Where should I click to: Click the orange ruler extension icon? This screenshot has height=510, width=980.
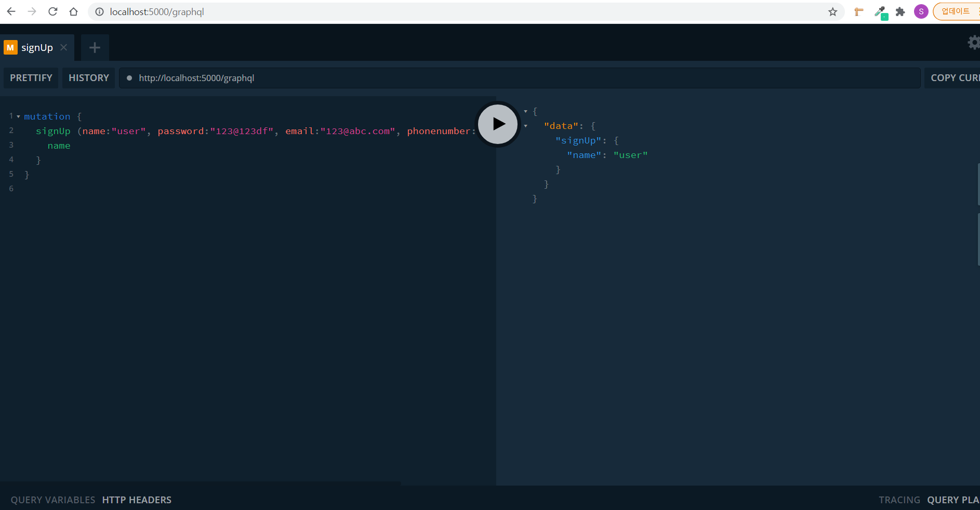(x=859, y=11)
